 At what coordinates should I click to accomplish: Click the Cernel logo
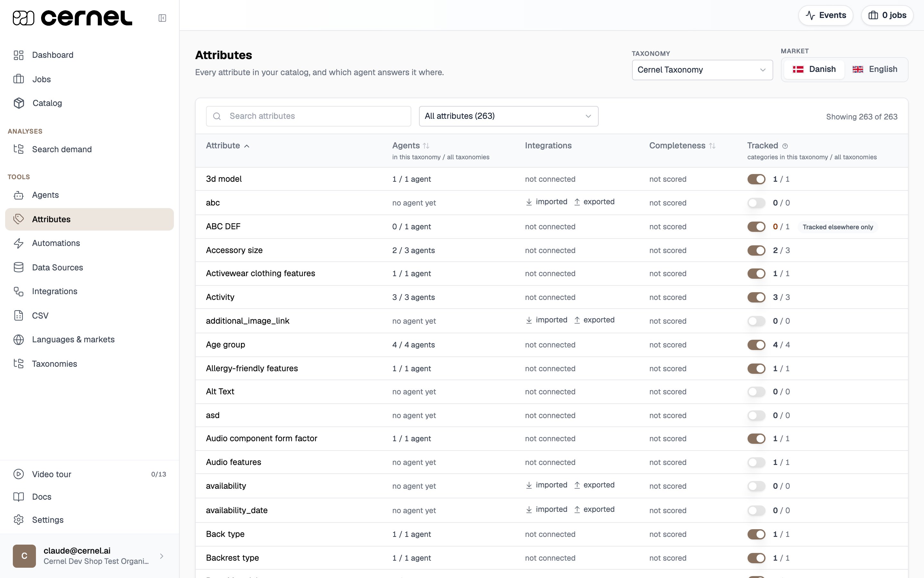coord(73,18)
